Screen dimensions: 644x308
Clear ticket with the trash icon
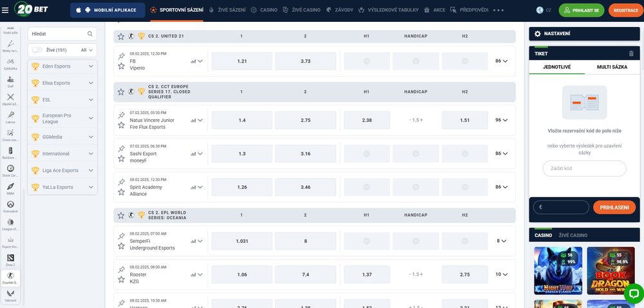pos(631,53)
